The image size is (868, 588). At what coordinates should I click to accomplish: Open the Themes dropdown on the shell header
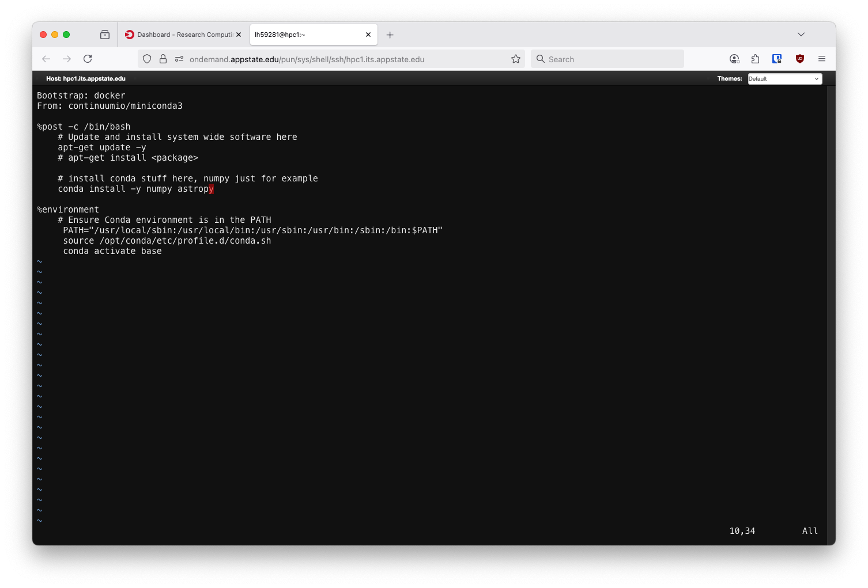pos(784,78)
